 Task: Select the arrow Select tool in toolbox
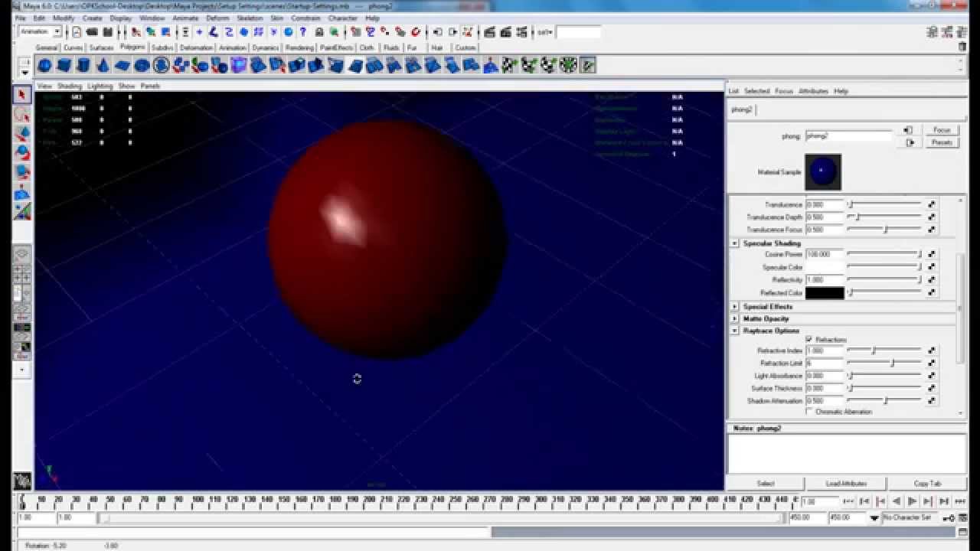click(22, 95)
